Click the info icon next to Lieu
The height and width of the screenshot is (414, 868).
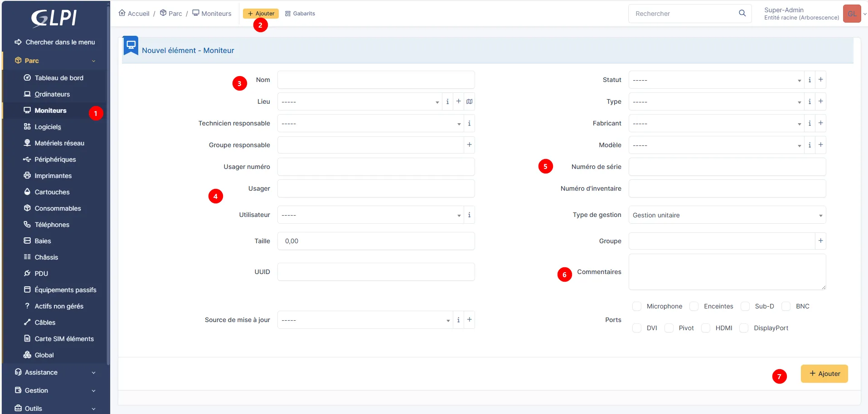447,101
